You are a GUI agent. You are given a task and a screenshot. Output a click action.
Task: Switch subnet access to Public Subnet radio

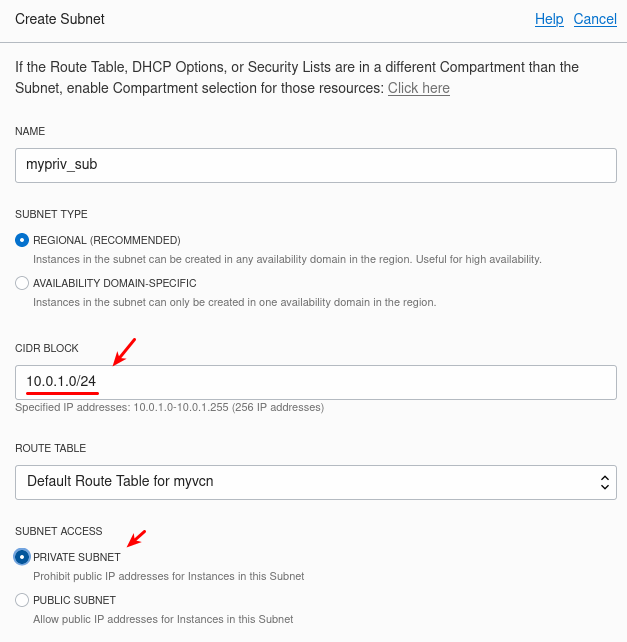pos(22,600)
